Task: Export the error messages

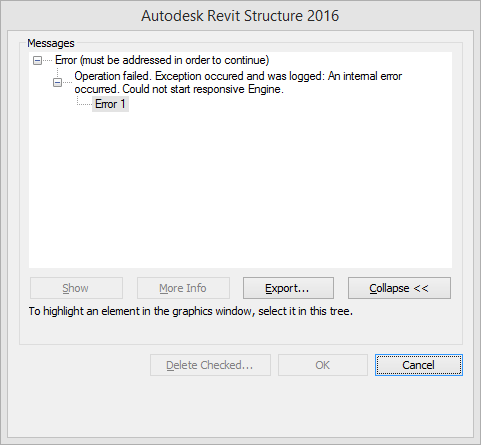Action: pos(288,288)
